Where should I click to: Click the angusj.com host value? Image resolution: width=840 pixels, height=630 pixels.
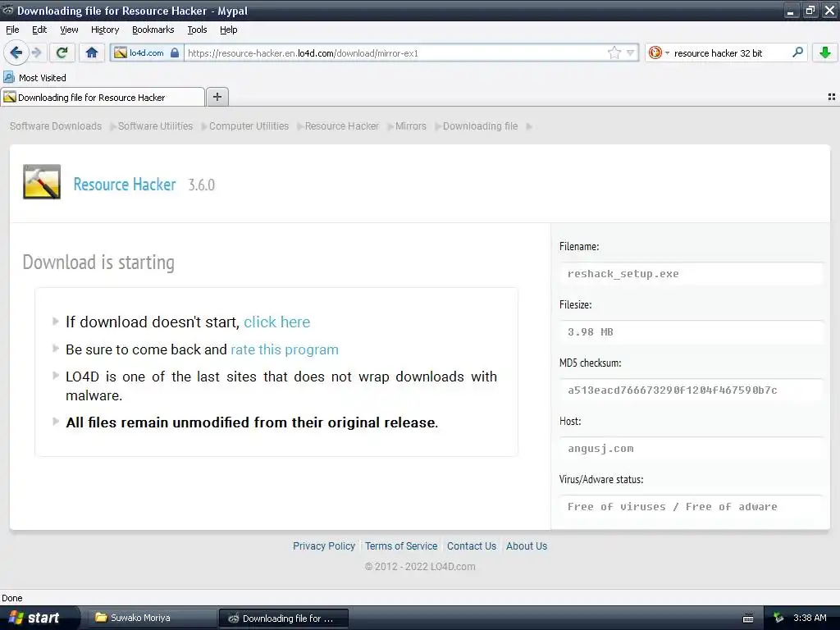click(x=600, y=449)
